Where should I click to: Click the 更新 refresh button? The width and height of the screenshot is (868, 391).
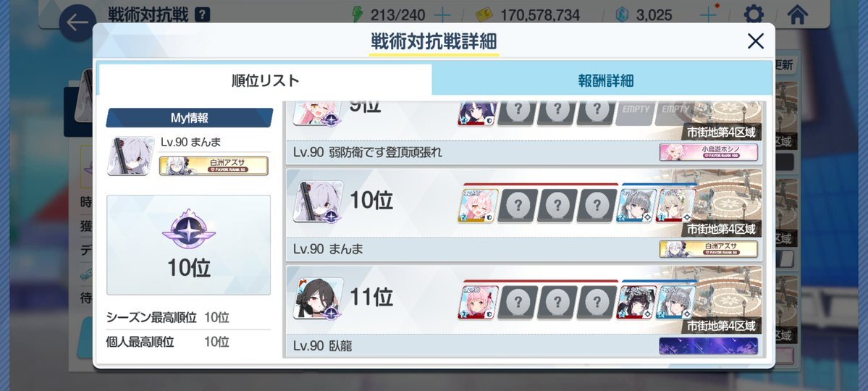coord(785,64)
